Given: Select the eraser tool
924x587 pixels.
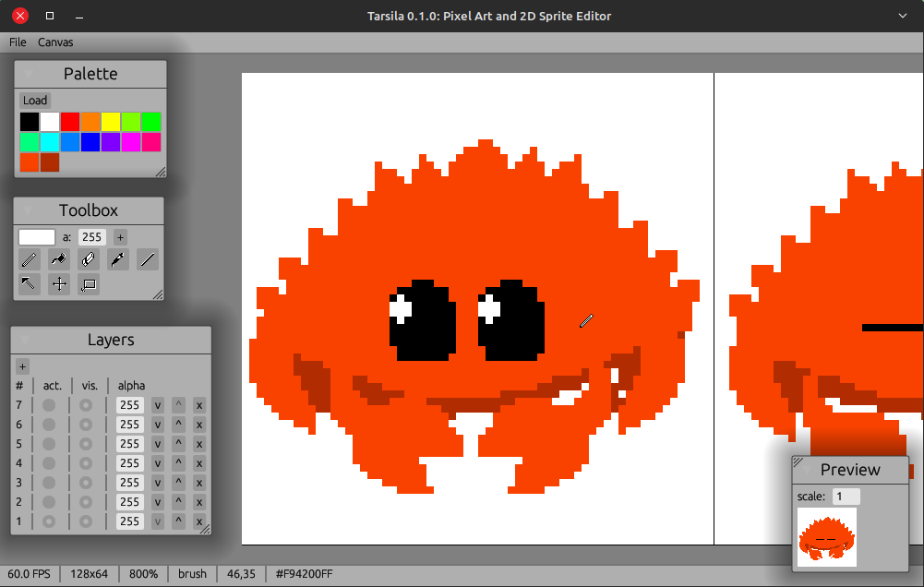Looking at the screenshot, I should tap(89, 259).
